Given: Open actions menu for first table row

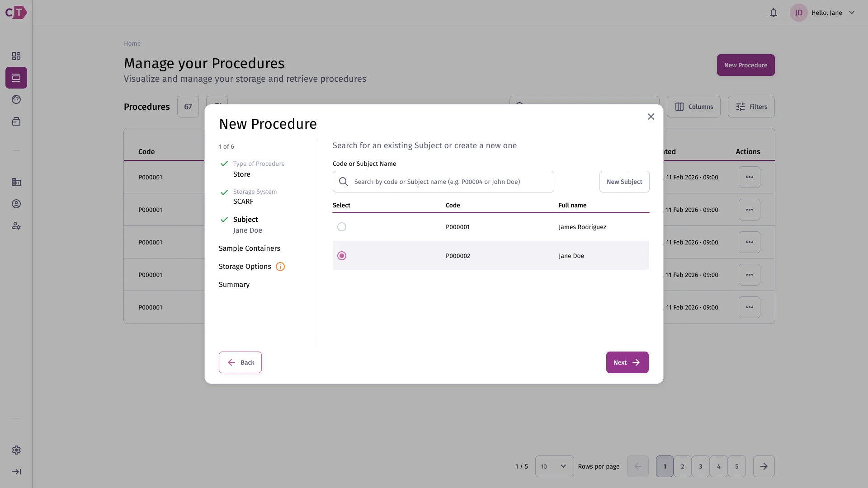Looking at the screenshot, I should click(750, 177).
